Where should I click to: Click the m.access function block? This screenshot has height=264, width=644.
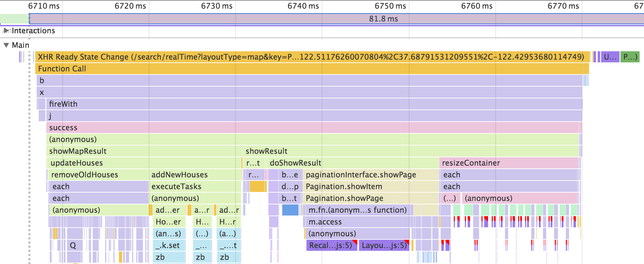(356, 222)
